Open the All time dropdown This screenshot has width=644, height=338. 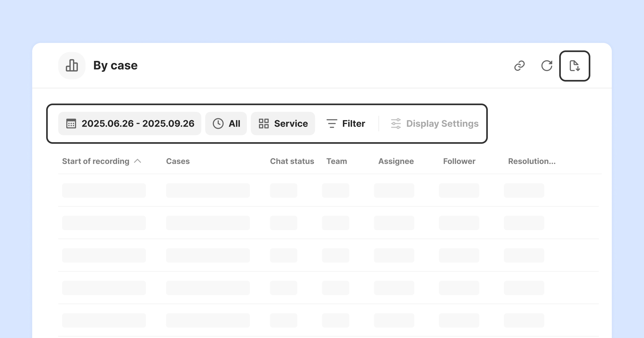click(x=234, y=124)
